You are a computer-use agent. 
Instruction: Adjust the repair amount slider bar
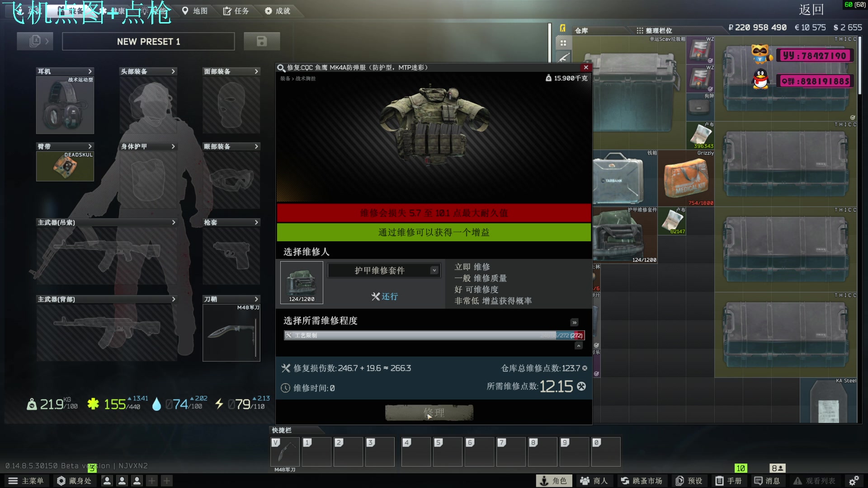[x=434, y=335]
